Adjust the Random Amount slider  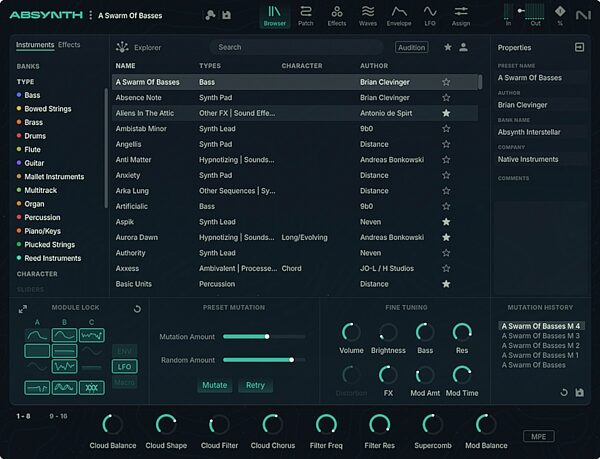coord(264,360)
